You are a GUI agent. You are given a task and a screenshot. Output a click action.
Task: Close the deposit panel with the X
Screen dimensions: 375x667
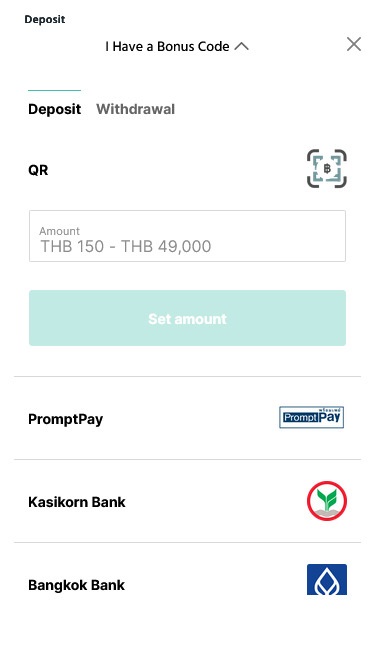[x=354, y=44]
